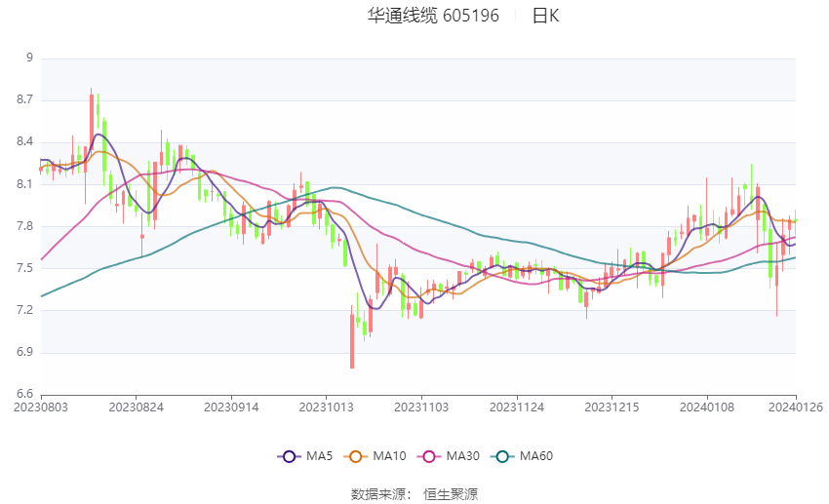The height and width of the screenshot is (504, 829).
Task: Click the MA60 legend label text
Action: pos(536,456)
